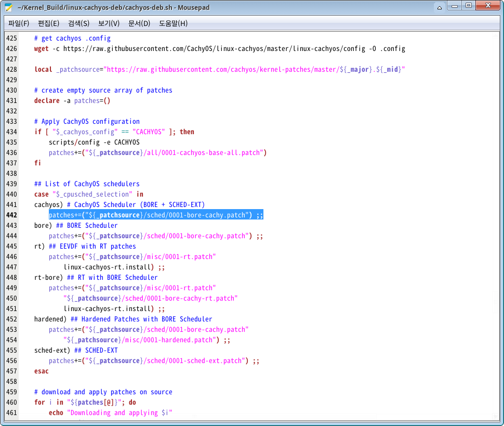Click the 0001-hardened.patch line 454

pos(147,340)
